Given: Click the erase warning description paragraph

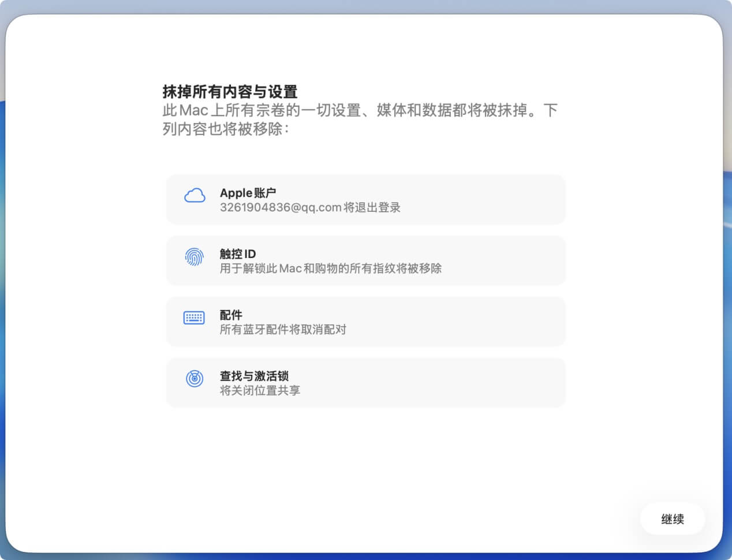Looking at the screenshot, I should tap(359, 120).
